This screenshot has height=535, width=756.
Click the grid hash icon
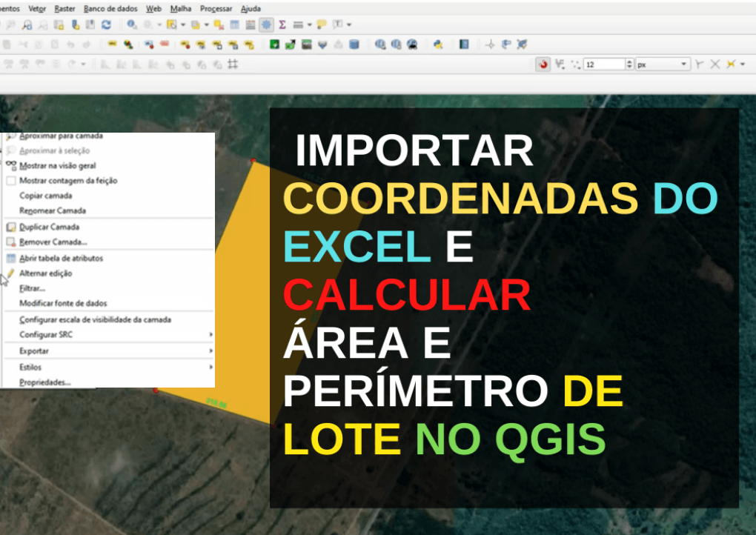(233, 64)
